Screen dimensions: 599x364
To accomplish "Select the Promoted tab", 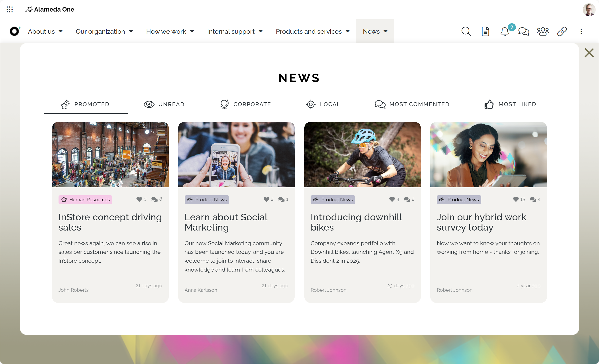I will tap(86, 104).
